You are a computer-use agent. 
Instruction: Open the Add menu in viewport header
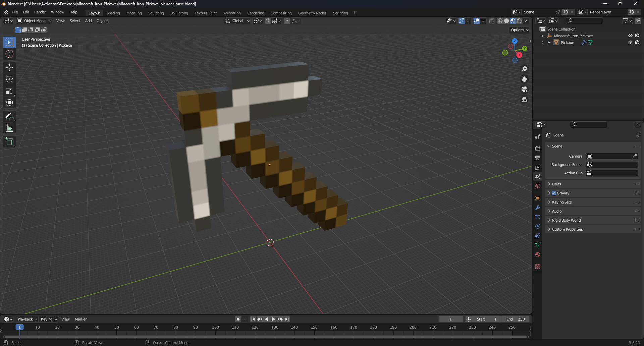click(x=88, y=21)
